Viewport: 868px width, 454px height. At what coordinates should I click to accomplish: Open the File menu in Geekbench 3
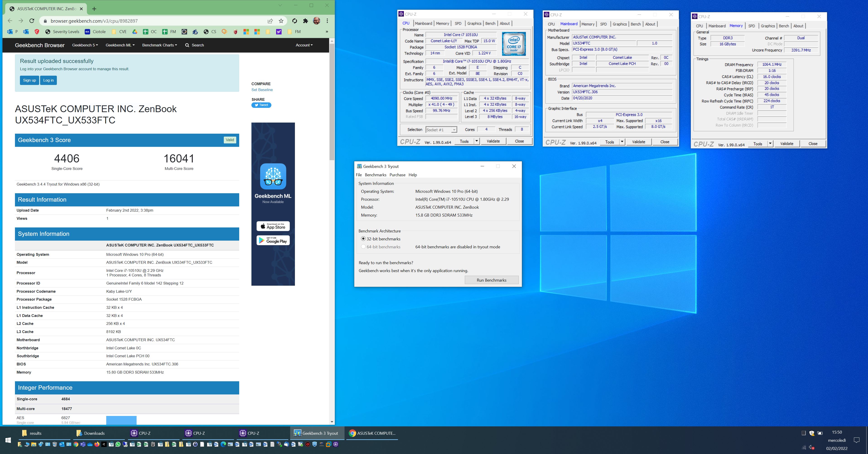pos(359,175)
